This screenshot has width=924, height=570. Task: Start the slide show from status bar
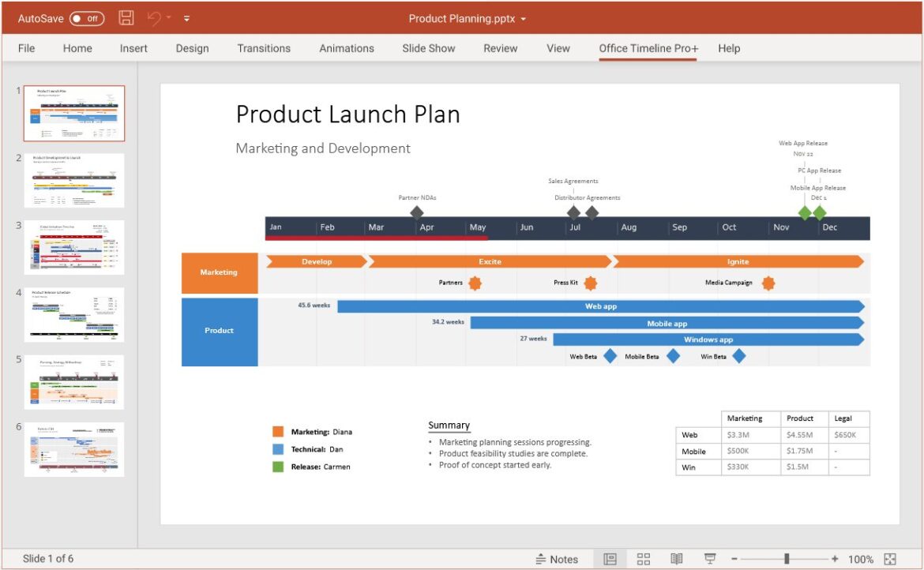pos(710,559)
